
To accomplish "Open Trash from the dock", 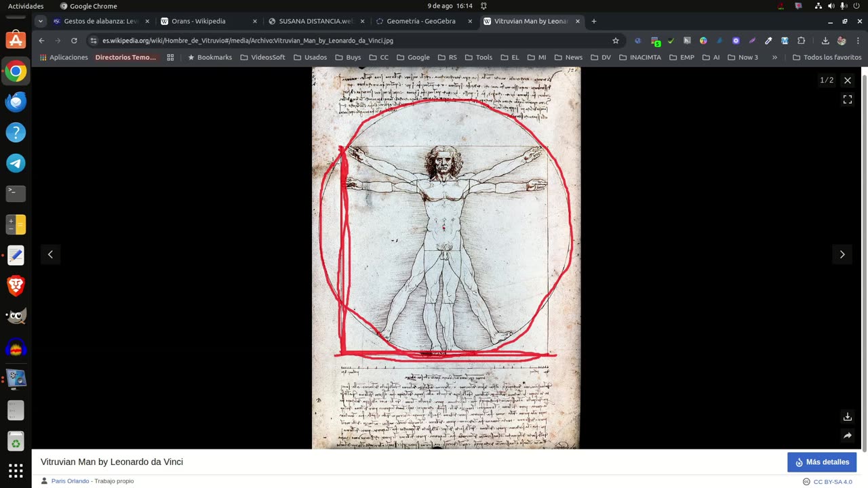I will point(16,441).
